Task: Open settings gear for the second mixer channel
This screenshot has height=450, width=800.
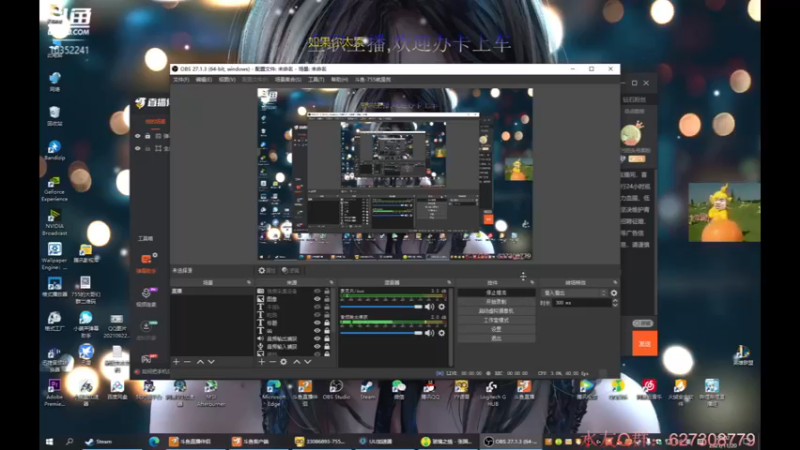Action: [x=442, y=333]
